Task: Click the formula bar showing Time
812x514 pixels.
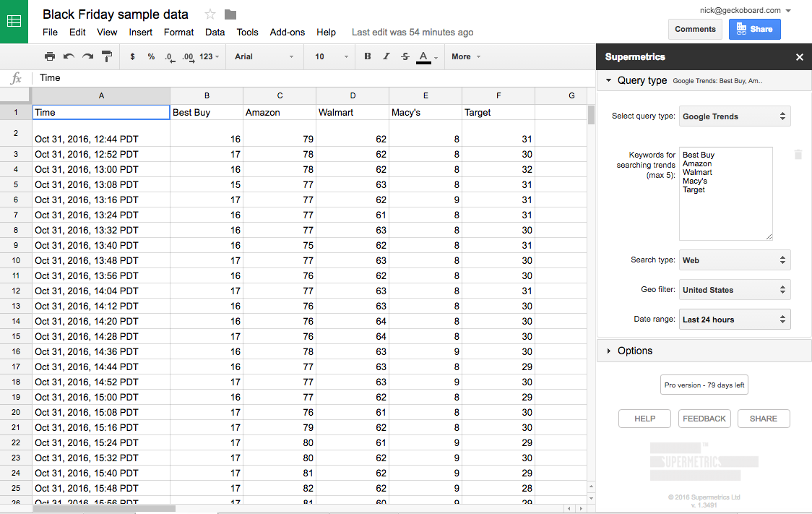Action: (314, 78)
